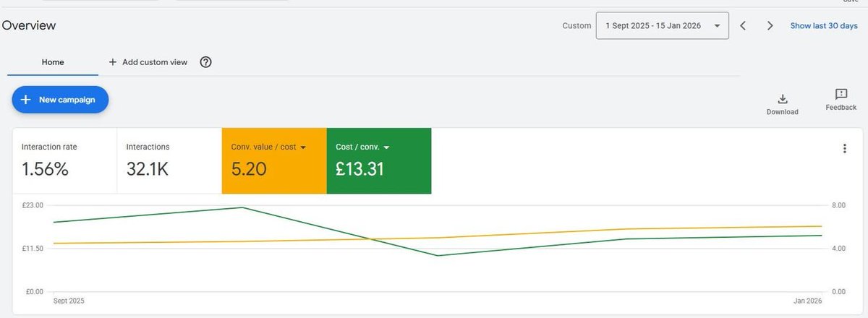The image size is (868, 318).
Task: Go to next date period arrow
Action: point(770,26)
